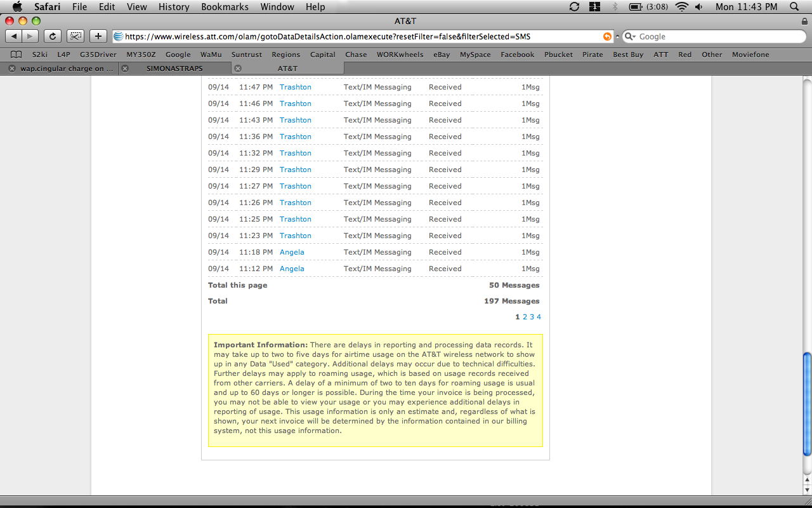812x508 pixels.
Task: Open the View menu
Action: pyautogui.click(x=137, y=7)
